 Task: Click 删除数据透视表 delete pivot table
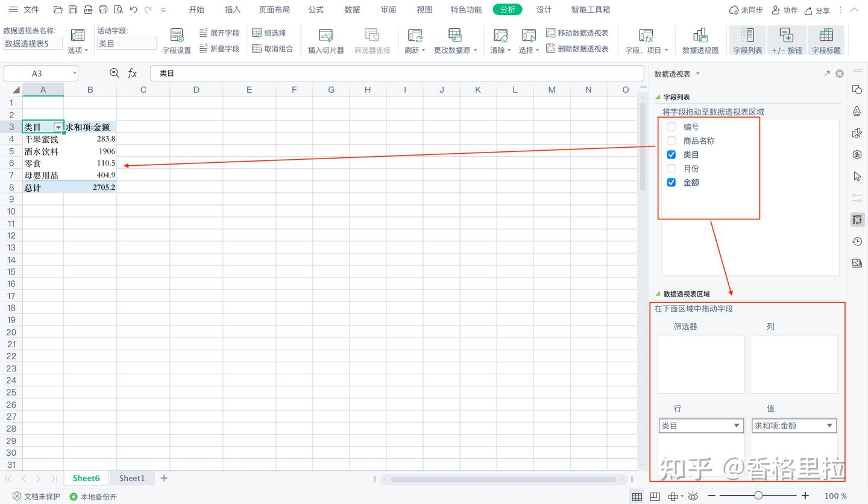pos(577,49)
